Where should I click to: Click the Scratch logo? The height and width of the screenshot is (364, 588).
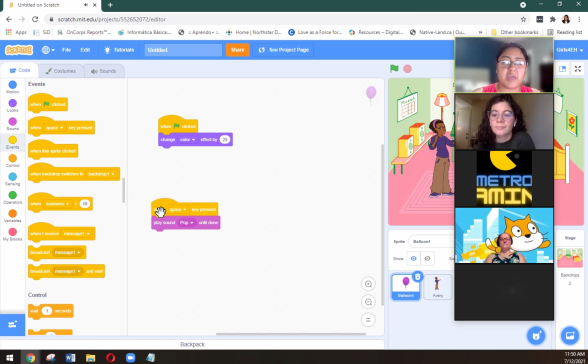tap(19, 50)
